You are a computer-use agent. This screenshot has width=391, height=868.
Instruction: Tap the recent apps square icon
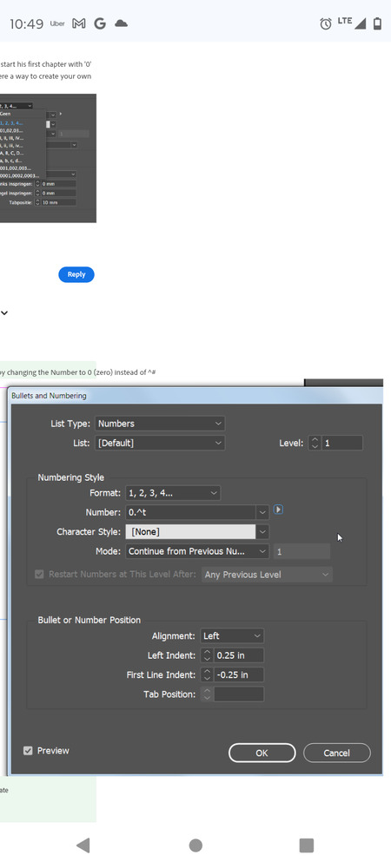(x=306, y=845)
